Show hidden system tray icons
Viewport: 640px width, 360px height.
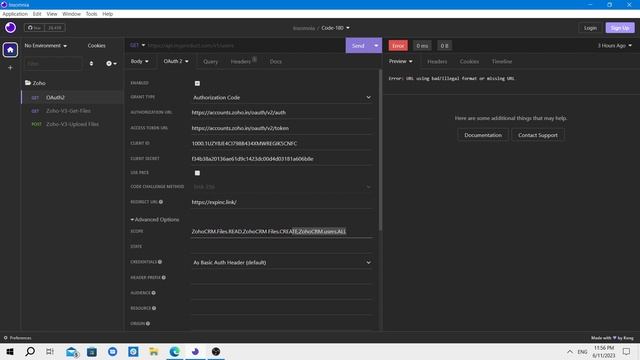(570, 351)
